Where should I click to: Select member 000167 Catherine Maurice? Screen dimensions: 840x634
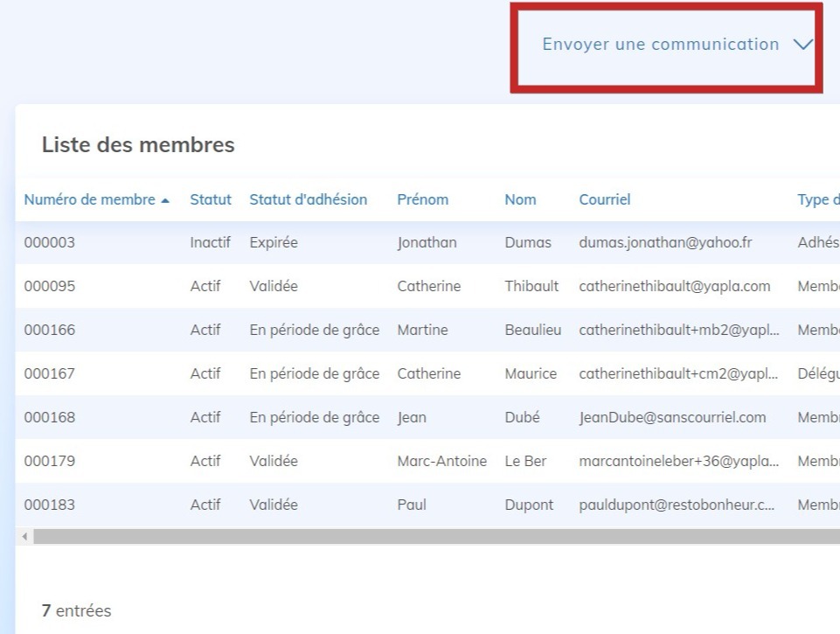pyautogui.click(x=350, y=373)
